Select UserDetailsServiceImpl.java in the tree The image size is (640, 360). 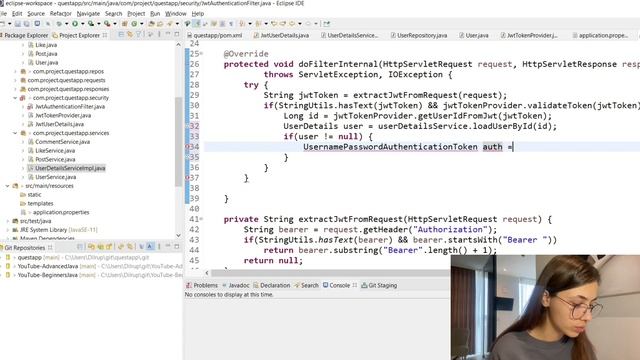(70, 168)
